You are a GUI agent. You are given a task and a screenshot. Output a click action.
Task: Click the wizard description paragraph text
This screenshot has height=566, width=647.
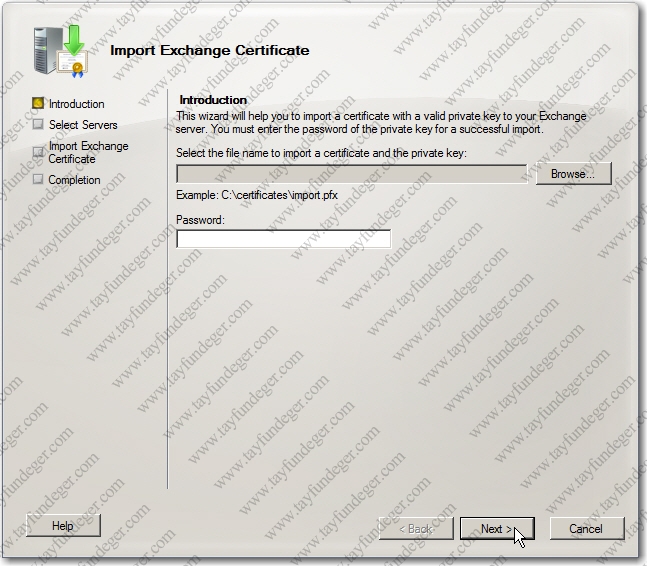click(381, 122)
